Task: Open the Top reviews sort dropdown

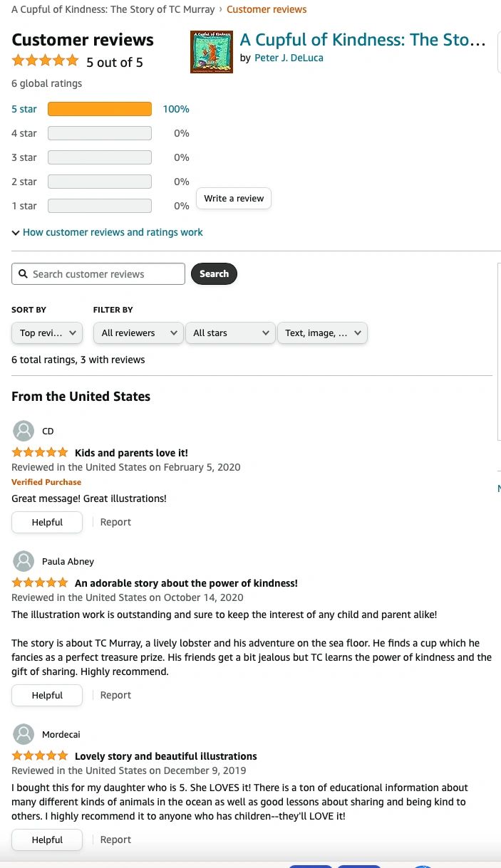Action: (x=47, y=333)
